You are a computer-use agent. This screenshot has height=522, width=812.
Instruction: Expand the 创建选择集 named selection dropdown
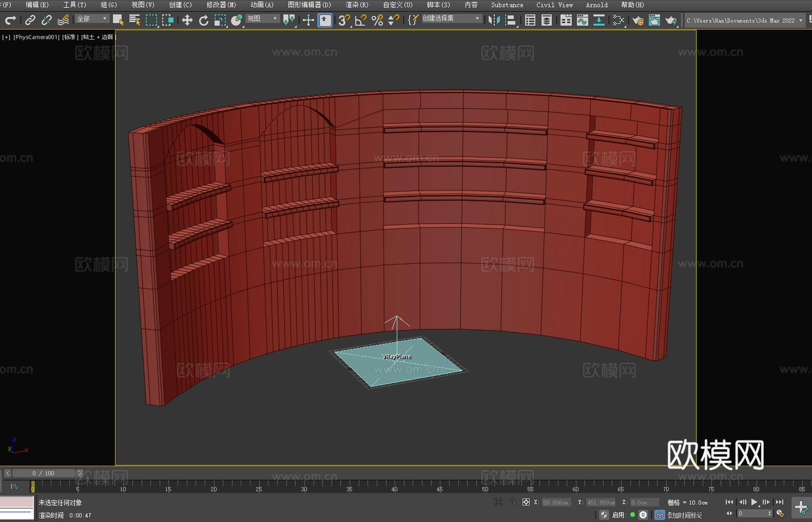coord(452,18)
